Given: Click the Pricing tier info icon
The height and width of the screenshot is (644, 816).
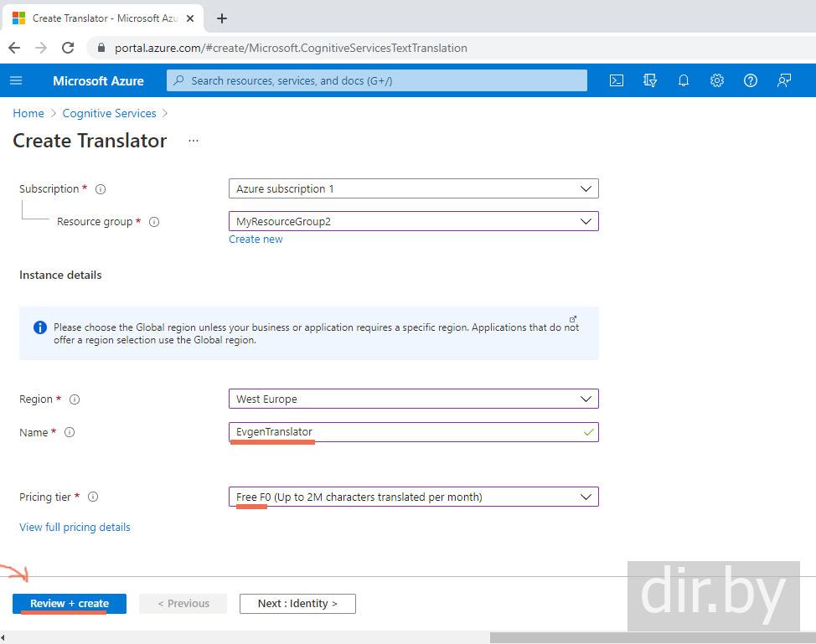Looking at the screenshot, I should (x=93, y=497).
